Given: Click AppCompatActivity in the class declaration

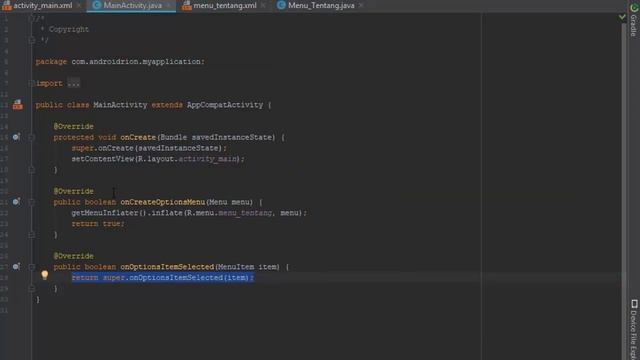Looking at the screenshot, I should coord(225,105).
